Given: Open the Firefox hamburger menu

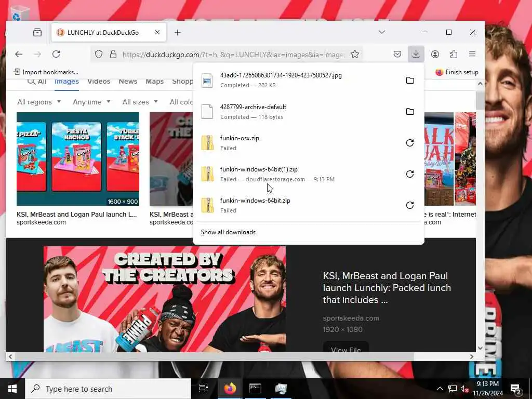Looking at the screenshot, I should (472, 54).
